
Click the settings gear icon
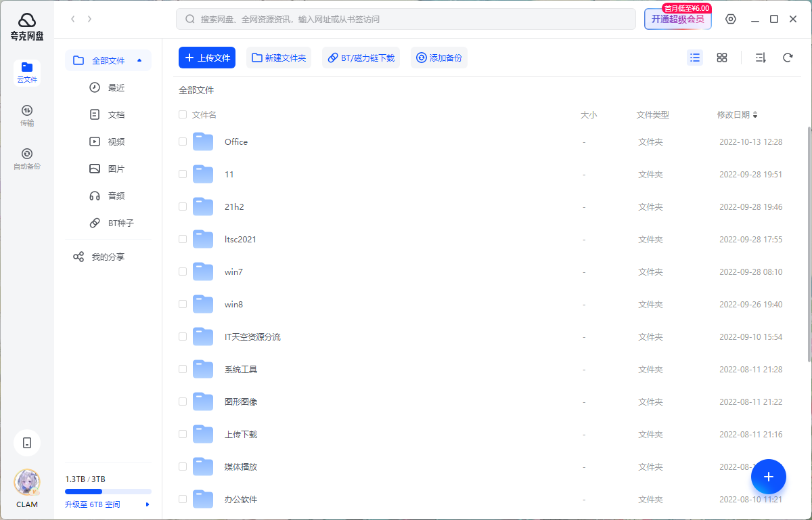(x=730, y=19)
